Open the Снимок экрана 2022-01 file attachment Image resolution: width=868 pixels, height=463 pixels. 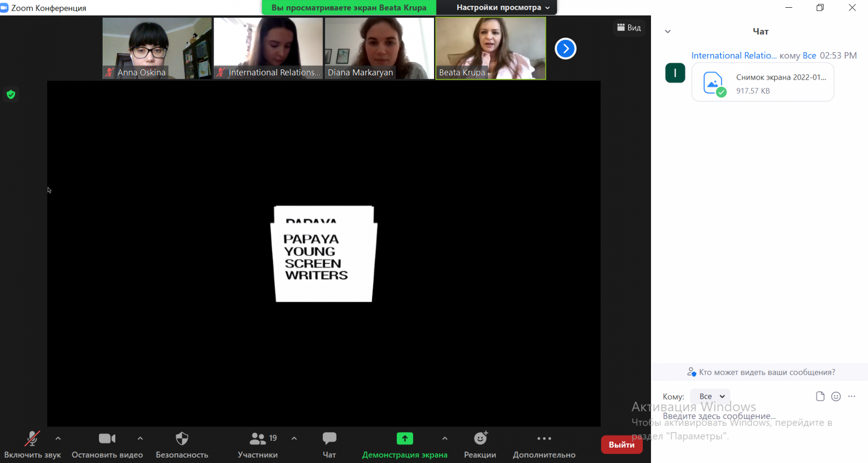coord(763,82)
